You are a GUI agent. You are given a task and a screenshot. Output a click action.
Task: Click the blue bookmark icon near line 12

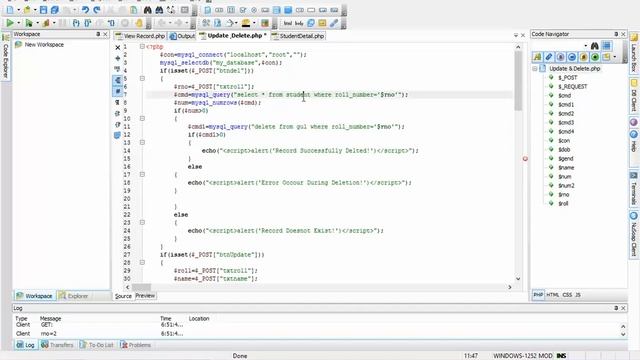point(118,135)
